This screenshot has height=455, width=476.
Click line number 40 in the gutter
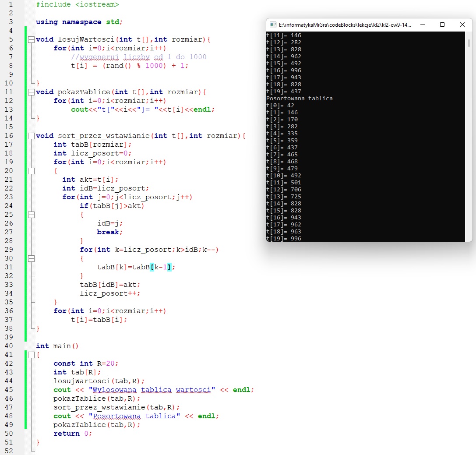point(9,346)
